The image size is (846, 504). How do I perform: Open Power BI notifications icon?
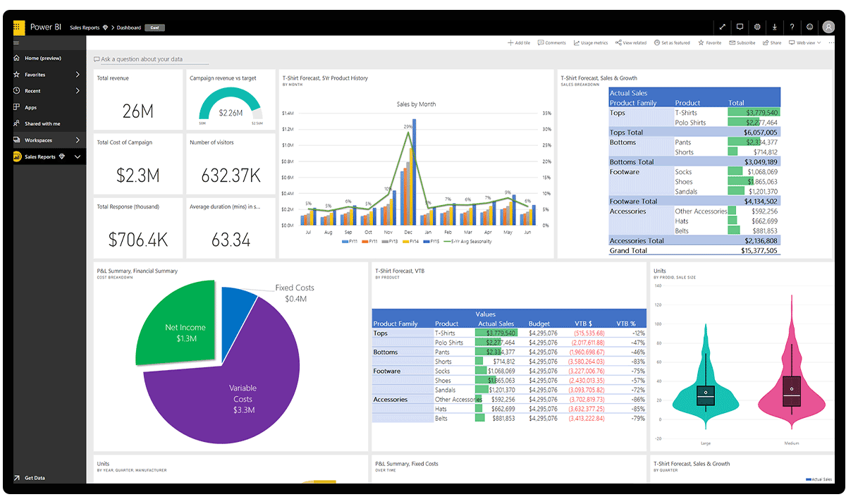click(740, 27)
